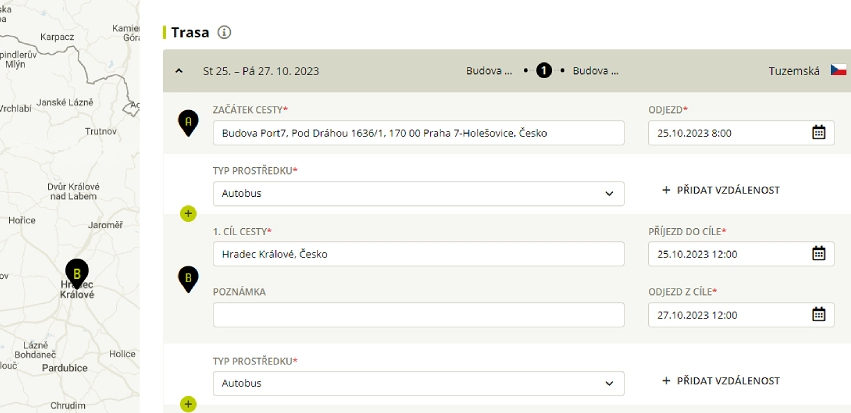Image resolution: width=851 pixels, height=413 pixels.
Task: Click the info icon next to Trasa
Action: point(224,33)
